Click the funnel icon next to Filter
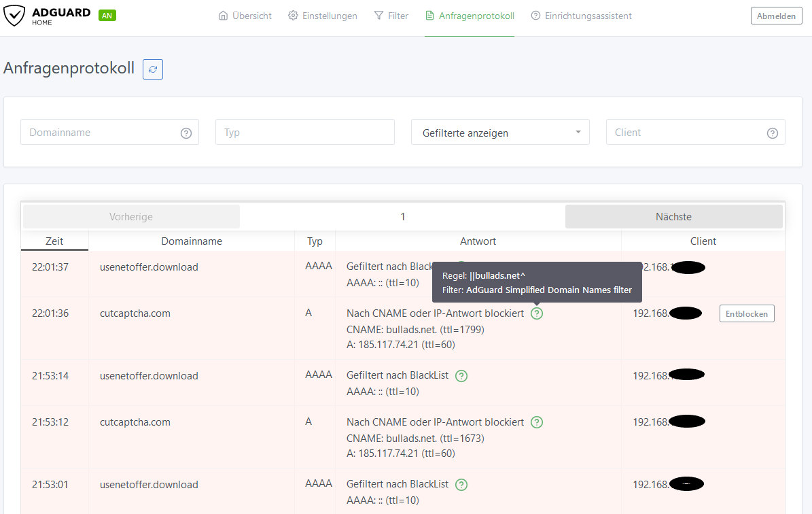Viewport: 812px width, 514px height. [378, 15]
